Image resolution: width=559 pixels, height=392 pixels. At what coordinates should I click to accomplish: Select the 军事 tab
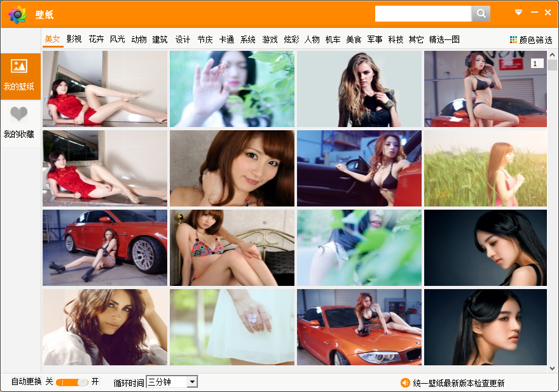coord(375,39)
